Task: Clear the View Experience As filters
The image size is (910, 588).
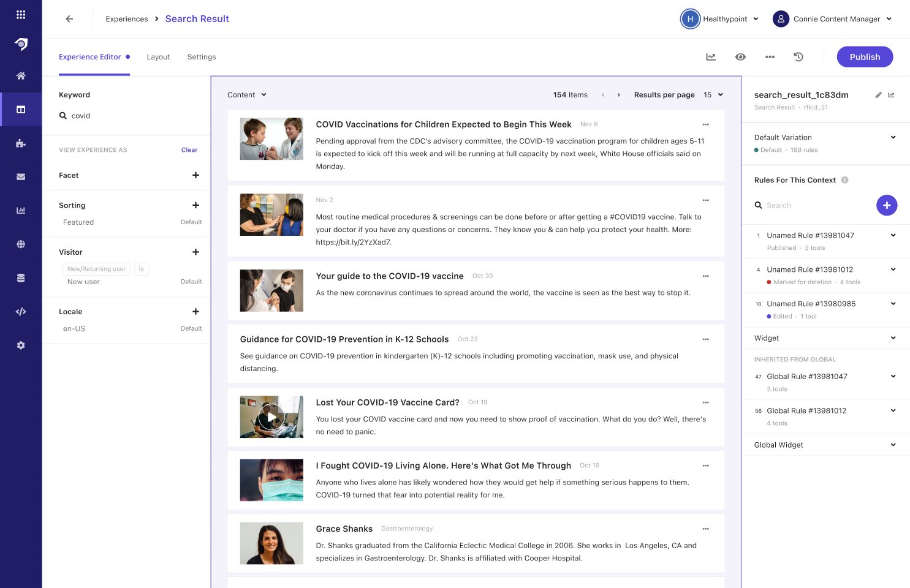Action: click(x=189, y=150)
